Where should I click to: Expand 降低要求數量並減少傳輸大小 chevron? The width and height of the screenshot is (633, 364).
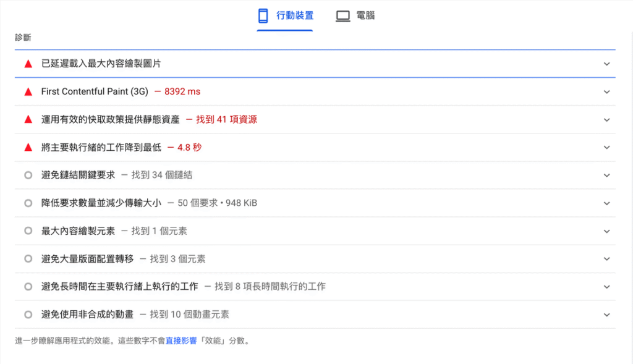(x=606, y=203)
